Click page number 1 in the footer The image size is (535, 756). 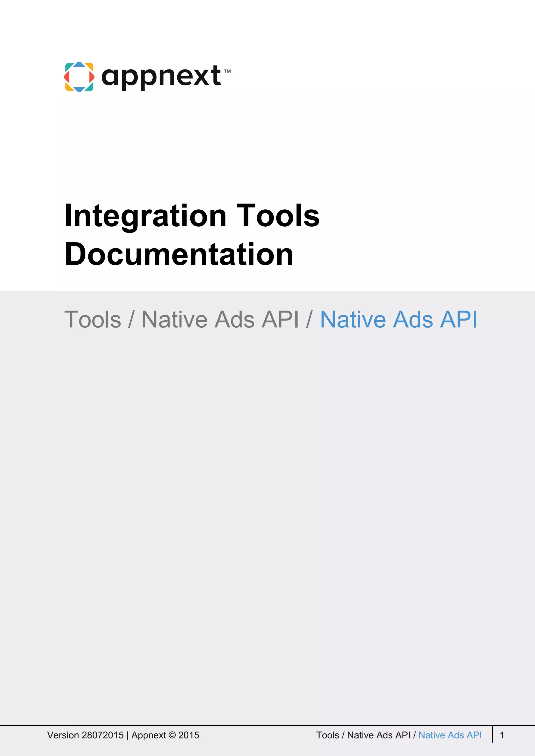502,735
